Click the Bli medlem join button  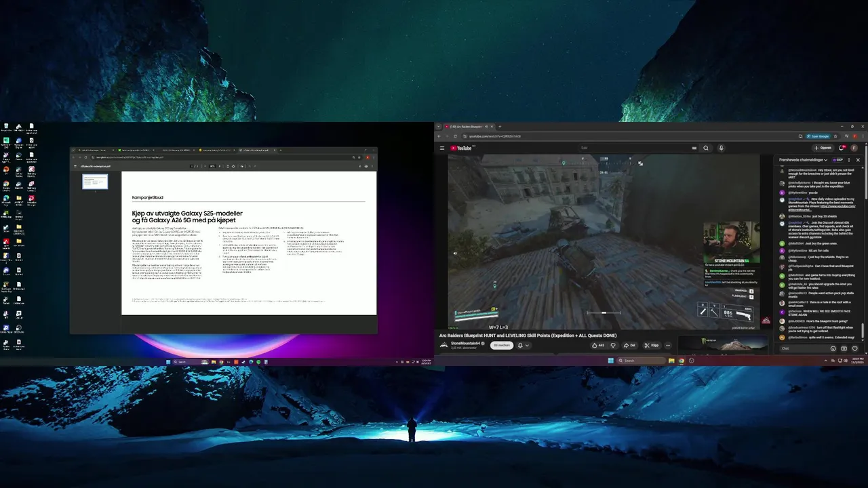[x=502, y=345]
